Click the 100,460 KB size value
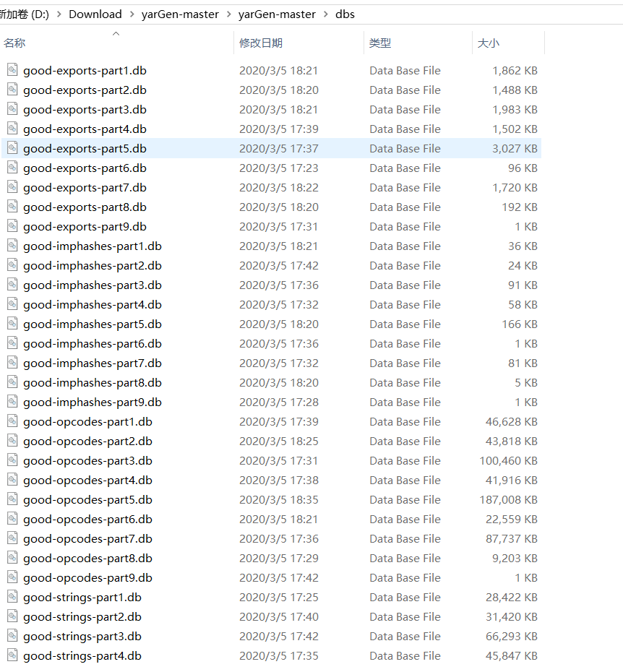Viewport: 623px width, 672px height. 509,461
